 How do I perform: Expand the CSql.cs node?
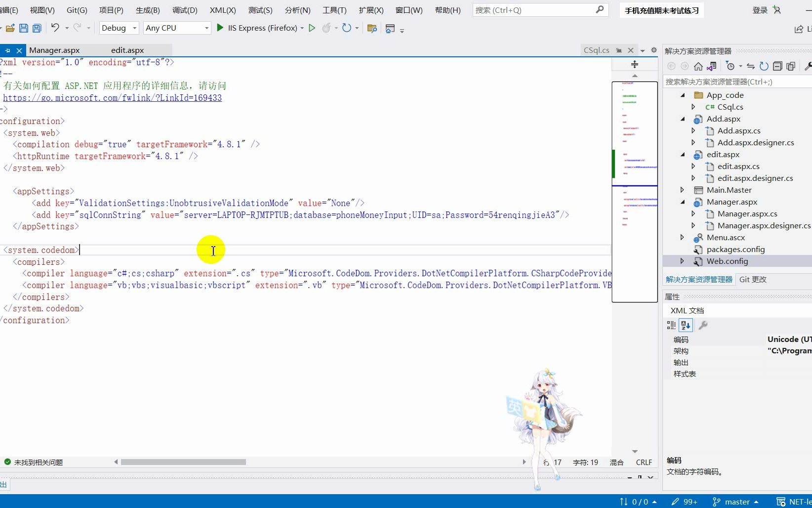tap(693, 107)
